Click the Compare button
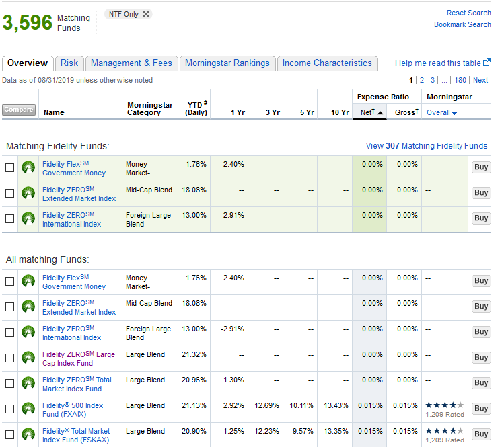This screenshot has width=504, height=447. [19, 110]
